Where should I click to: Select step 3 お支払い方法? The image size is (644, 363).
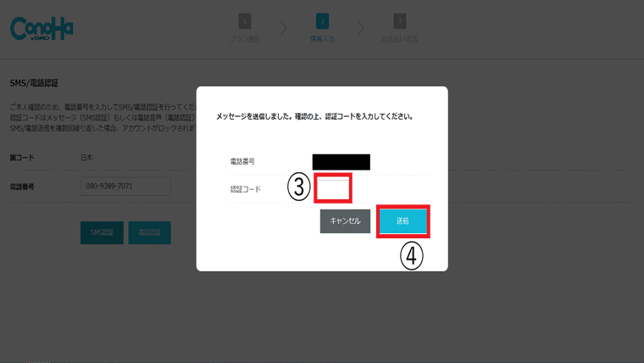(x=400, y=28)
